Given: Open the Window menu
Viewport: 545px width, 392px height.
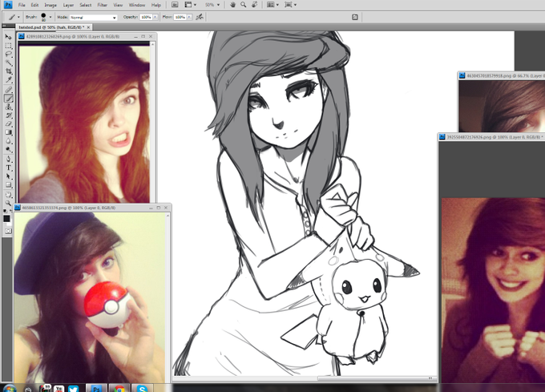Looking at the screenshot, I should [137, 5].
